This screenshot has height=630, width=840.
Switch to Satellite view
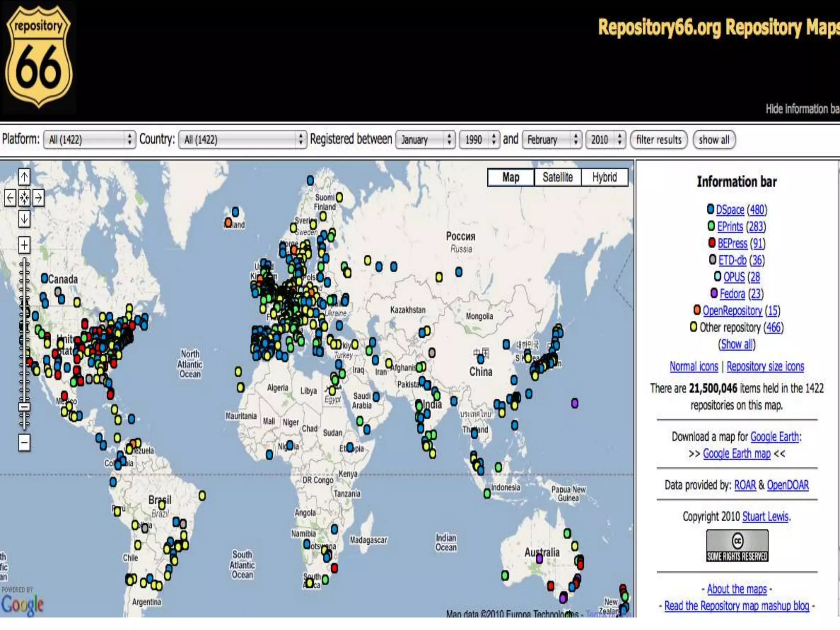tap(558, 177)
